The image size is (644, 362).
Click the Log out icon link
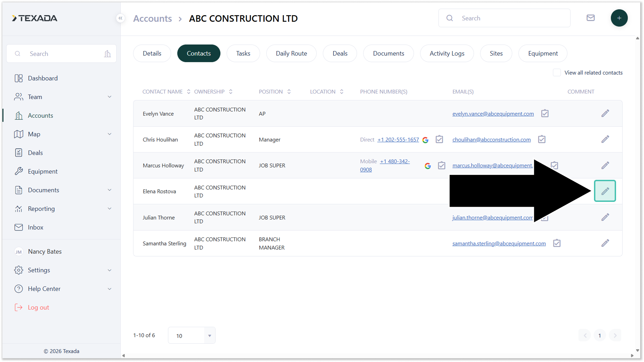pyautogui.click(x=32, y=307)
